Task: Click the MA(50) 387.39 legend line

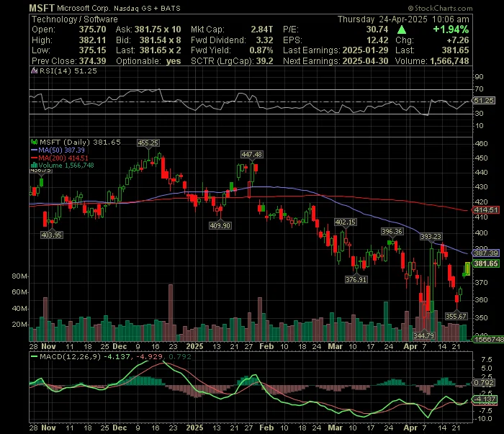Action: [x=34, y=150]
